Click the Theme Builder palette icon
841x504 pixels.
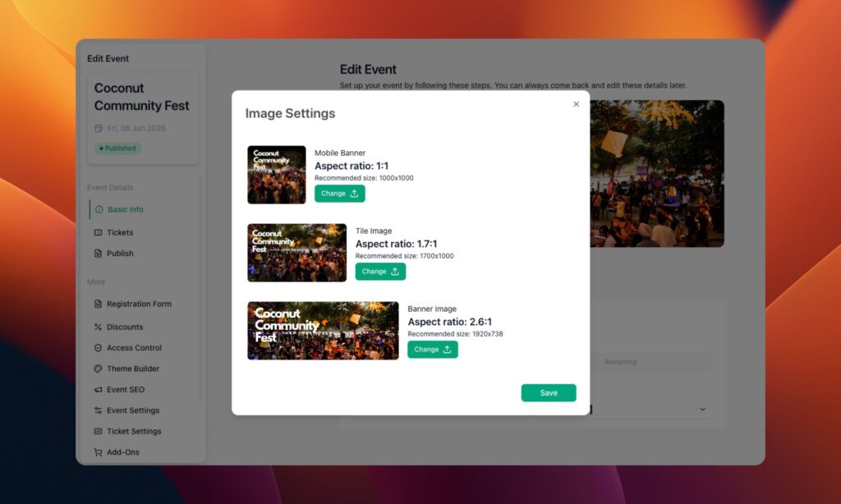[x=99, y=369]
